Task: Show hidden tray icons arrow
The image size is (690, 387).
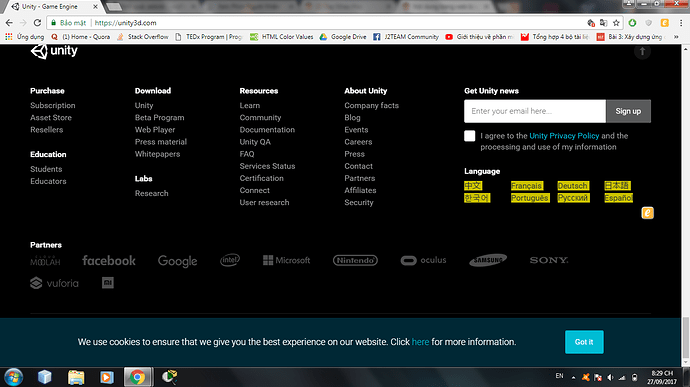Action: pyautogui.click(x=573, y=377)
